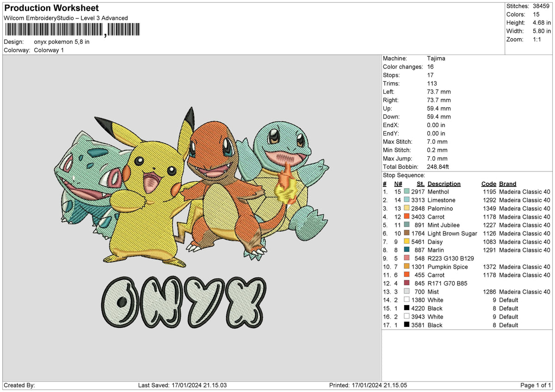Click the Width value 5.80 in
The height and width of the screenshot is (392, 555).
(x=543, y=31)
